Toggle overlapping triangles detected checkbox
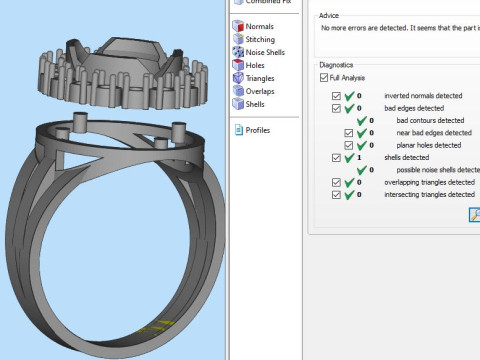The width and height of the screenshot is (480, 360). [336, 182]
